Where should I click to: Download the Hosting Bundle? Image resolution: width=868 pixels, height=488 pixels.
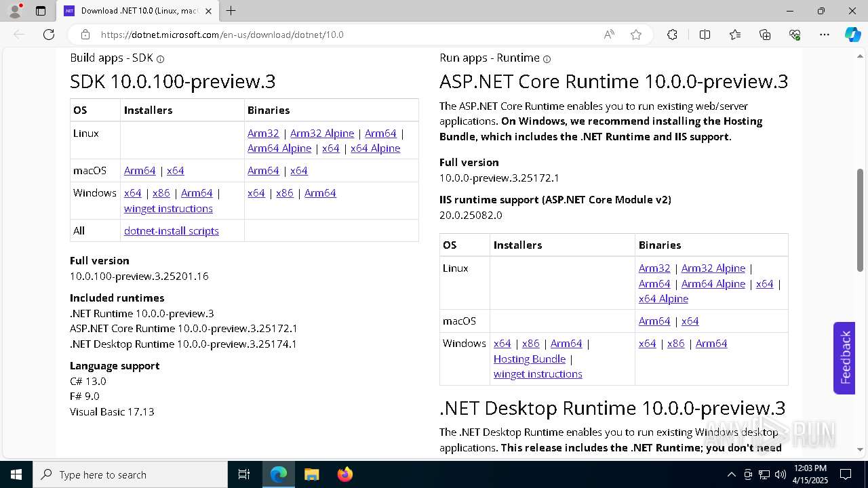(x=530, y=359)
